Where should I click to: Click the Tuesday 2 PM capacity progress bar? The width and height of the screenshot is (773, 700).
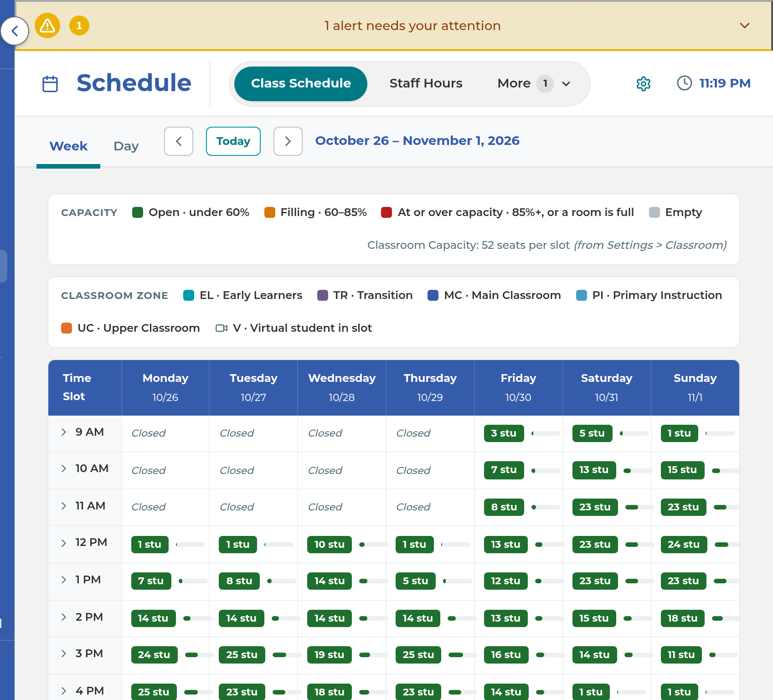point(286,618)
